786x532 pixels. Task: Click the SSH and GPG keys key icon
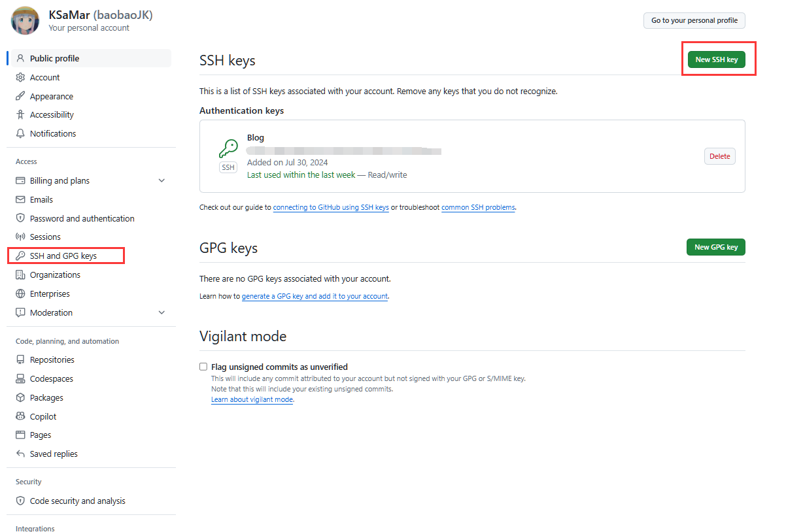tap(20, 256)
